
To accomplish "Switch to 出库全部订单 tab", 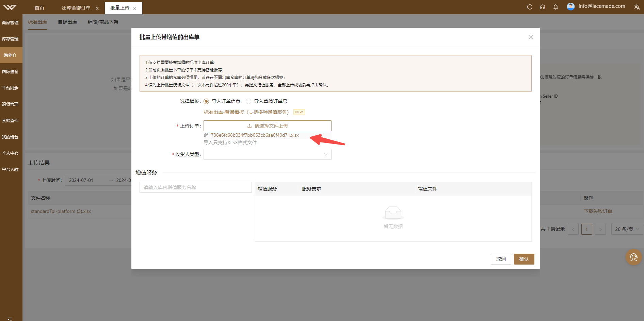I will coord(76,8).
